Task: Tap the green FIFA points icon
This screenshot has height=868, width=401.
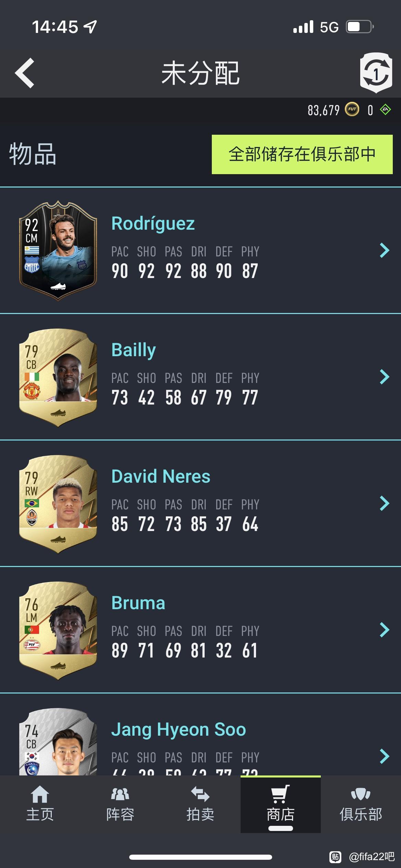Action: point(386,110)
